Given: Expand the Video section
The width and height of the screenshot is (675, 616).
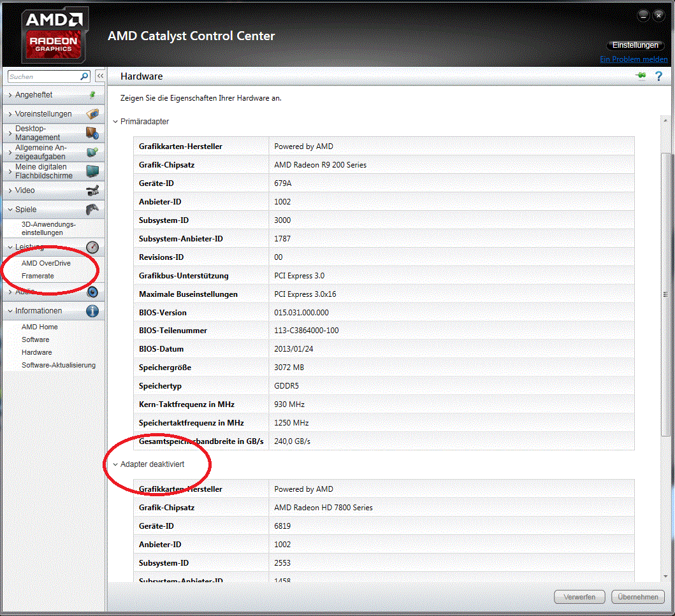Looking at the screenshot, I should click(10, 190).
